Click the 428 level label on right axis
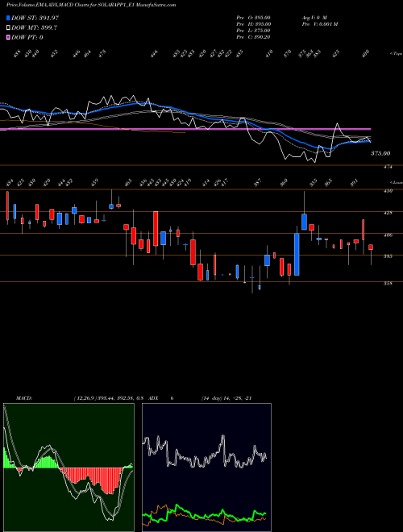Viewport: 403px width, 532px height. pyautogui.click(x=388, y=213)
